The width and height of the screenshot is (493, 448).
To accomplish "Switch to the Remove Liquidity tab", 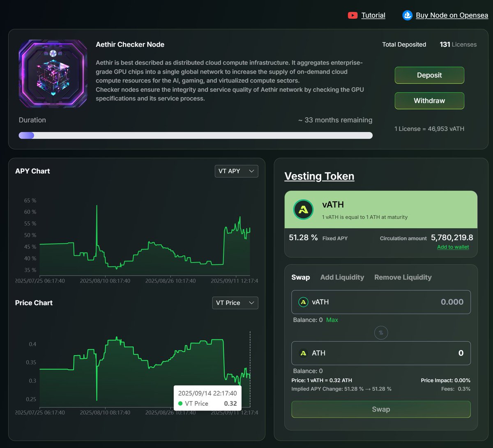I will (403, 277).
